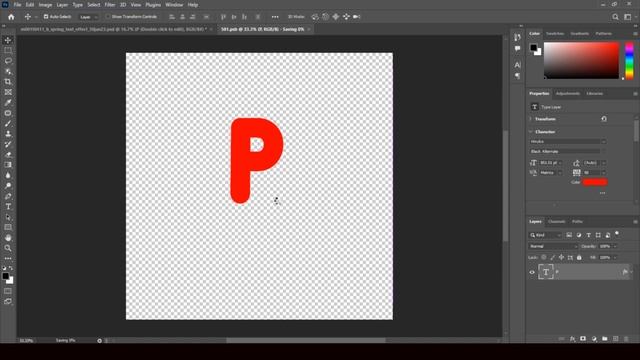Open the search icon at top right
640x360 pixels.
pyautogui.click(x=615, y=17)
